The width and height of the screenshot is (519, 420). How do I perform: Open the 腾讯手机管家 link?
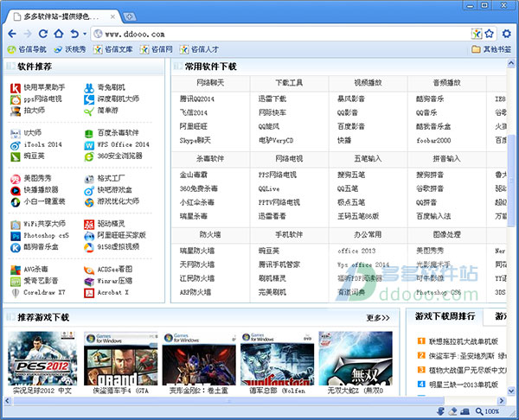[279, 264]
